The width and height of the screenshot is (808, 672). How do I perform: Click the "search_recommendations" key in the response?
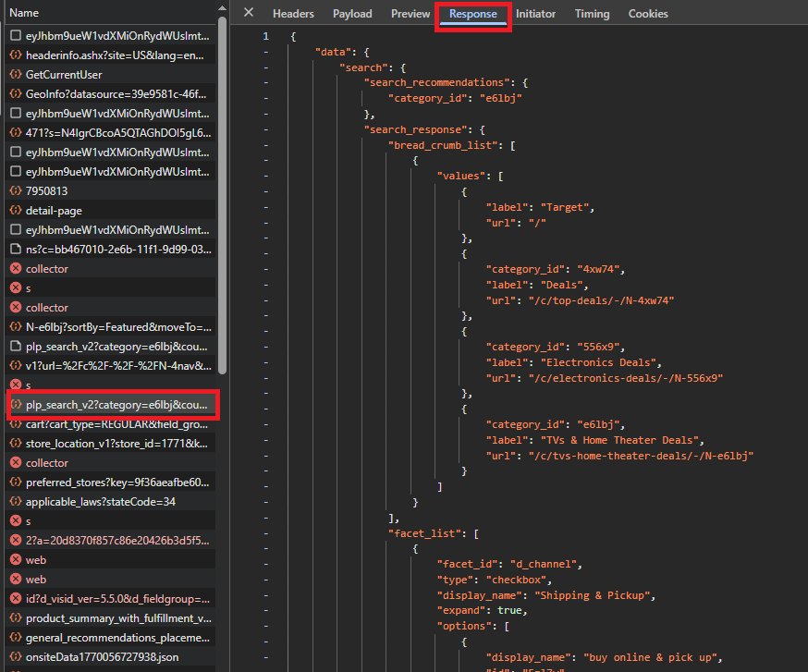pos(437,82)
